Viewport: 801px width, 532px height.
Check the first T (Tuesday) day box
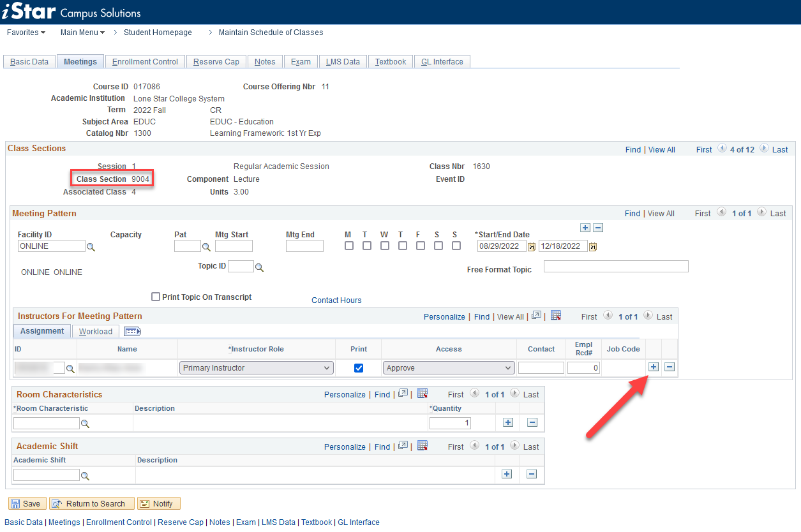click(367, 246)
